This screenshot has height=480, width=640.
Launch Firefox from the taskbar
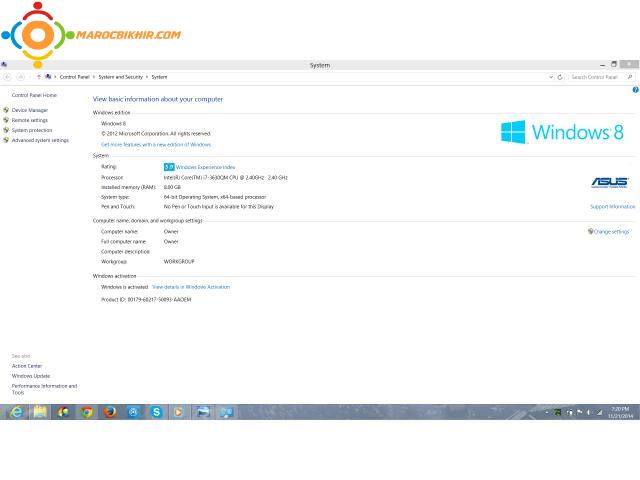(109, 412)
